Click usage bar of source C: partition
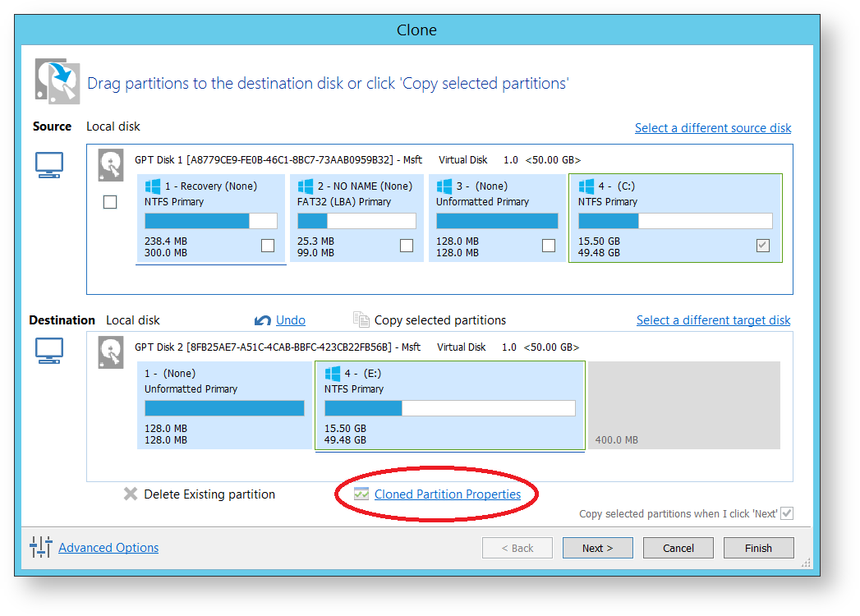Screen dimensions: 860x616 [676, 221]
